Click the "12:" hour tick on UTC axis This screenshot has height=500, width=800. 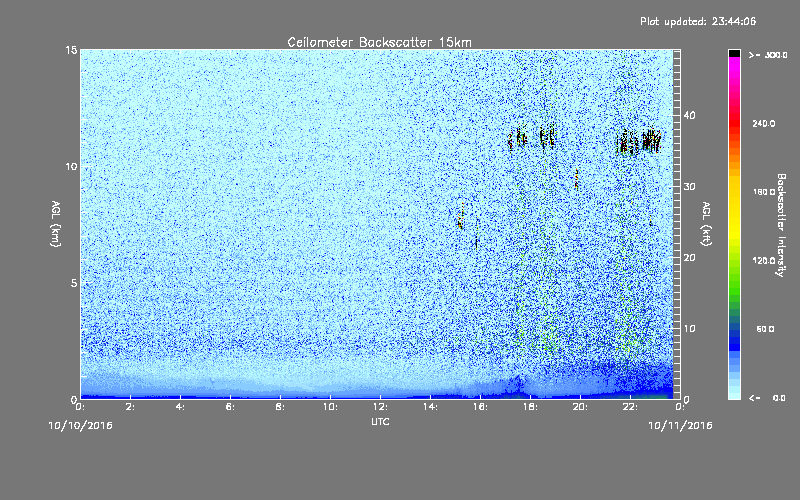tap(381, 407)
